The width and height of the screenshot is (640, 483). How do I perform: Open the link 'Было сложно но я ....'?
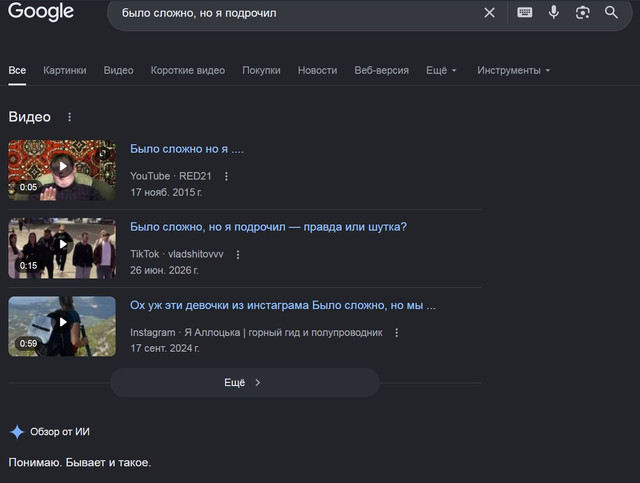187,149
